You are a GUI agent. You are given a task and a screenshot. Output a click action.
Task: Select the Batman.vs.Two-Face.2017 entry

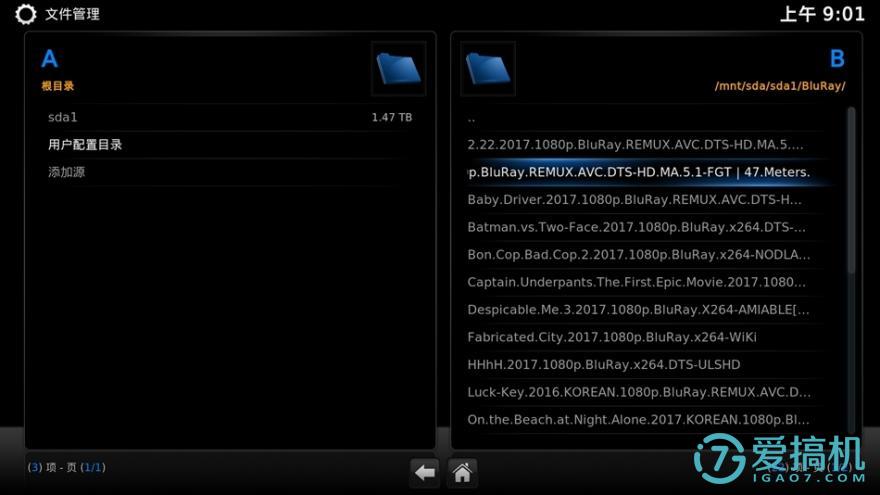point(640,227)
